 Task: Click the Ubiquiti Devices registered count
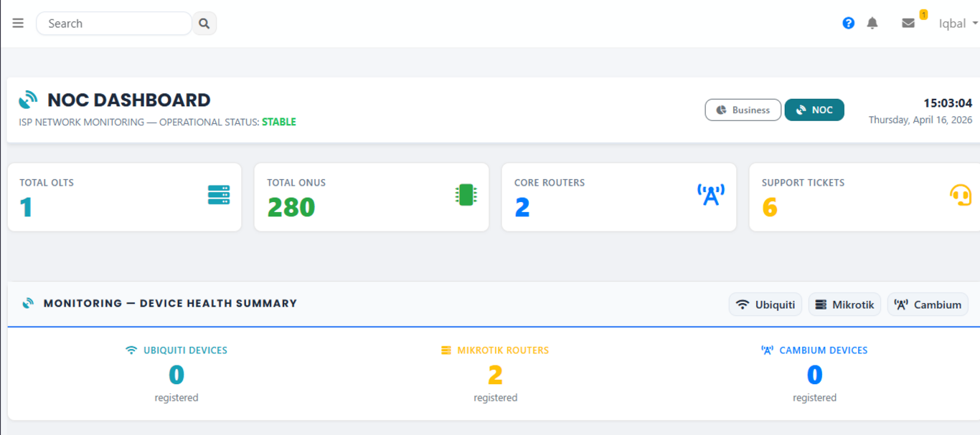[176, 375]
